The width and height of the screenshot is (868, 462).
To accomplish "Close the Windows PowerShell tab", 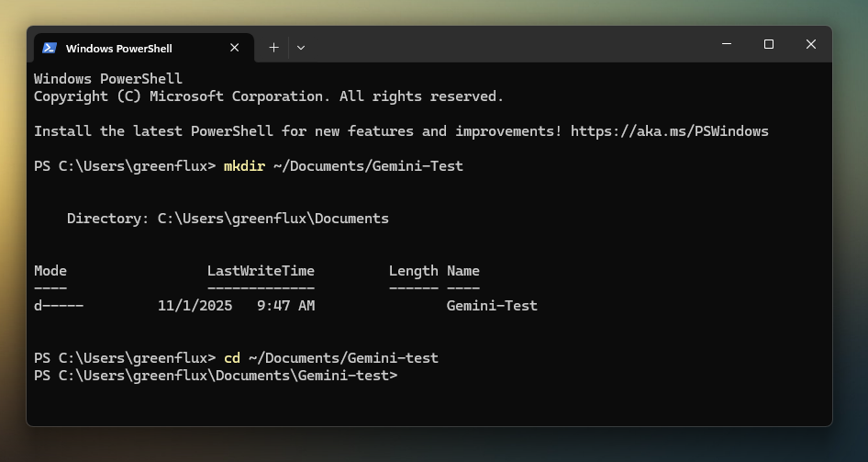I will [235, 48].
